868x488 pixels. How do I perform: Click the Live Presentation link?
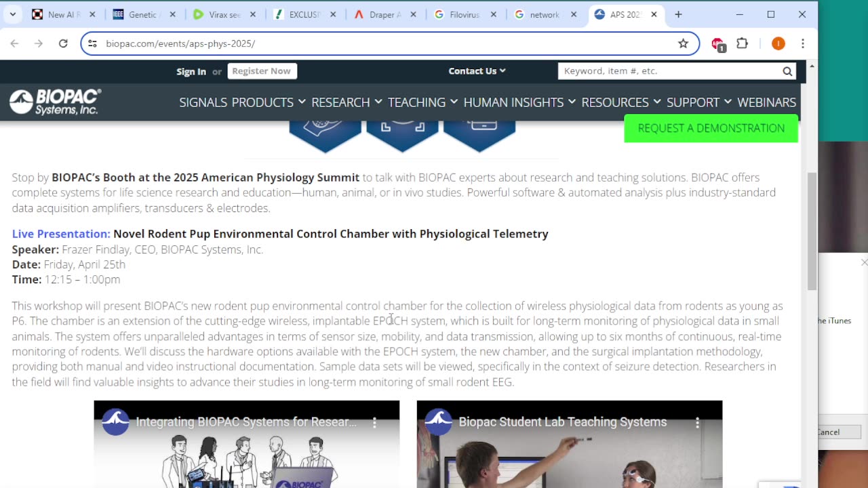(x=61, y=234)
